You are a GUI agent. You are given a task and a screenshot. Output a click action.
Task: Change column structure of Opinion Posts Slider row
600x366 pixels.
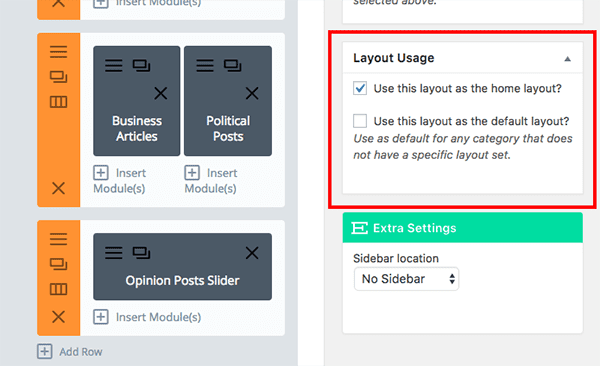click(x=59, y=289)
